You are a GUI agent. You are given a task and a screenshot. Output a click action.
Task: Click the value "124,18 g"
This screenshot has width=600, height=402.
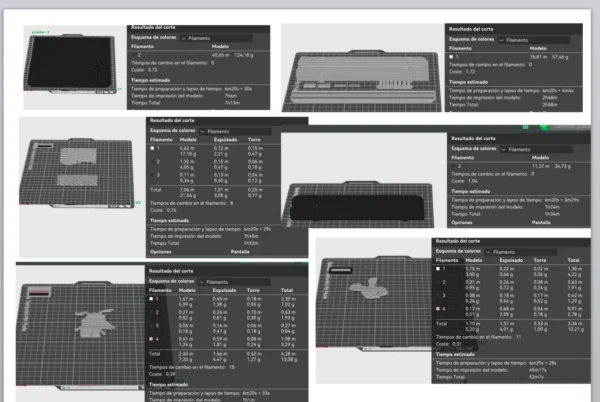244,55
